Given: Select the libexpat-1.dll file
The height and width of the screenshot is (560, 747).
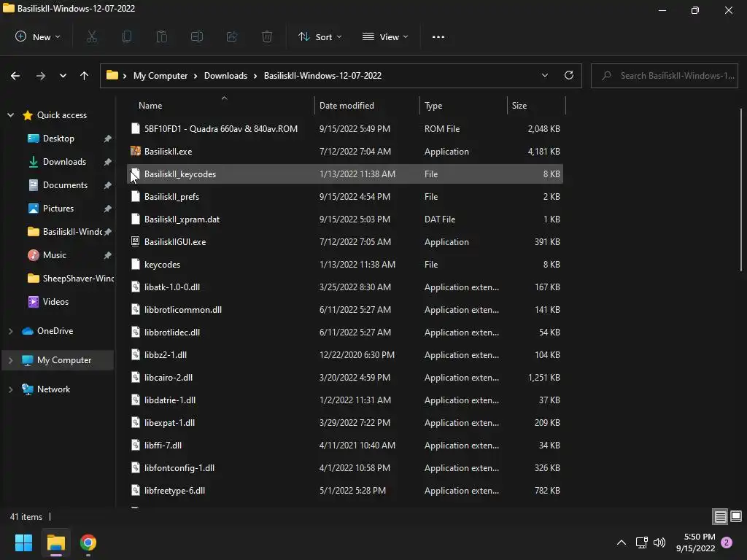Looking at the screenshot, I should (x=345, y=422).
